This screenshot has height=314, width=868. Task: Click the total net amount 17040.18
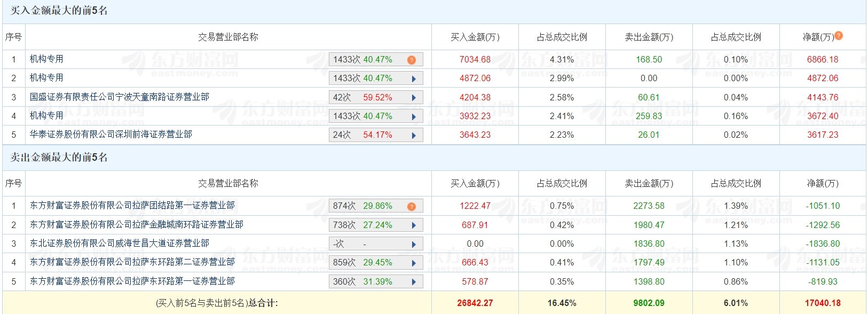pos(823,303)
